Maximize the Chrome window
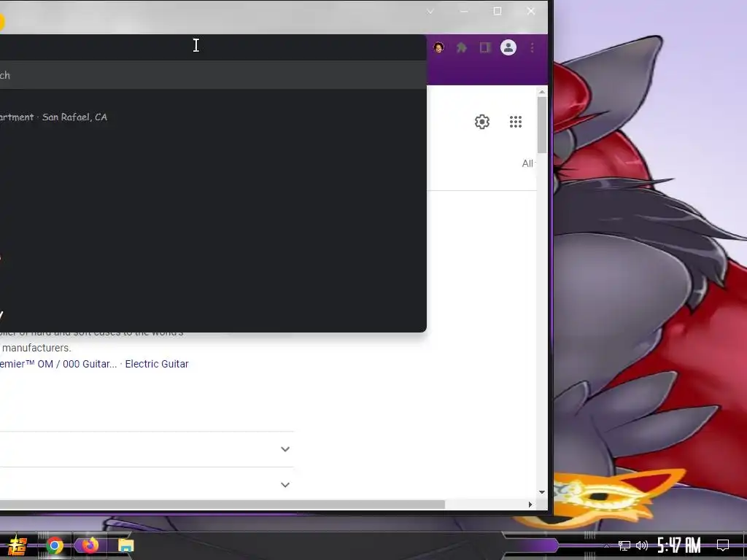The width and height of the screenshot is (747, 560). click(x=498, y=11)
